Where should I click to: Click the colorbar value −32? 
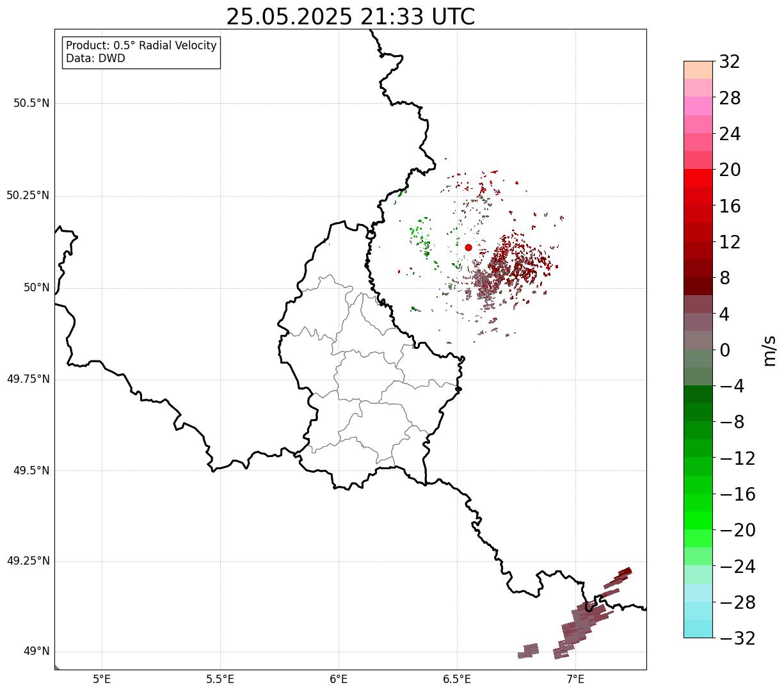(x=737, y=638)
